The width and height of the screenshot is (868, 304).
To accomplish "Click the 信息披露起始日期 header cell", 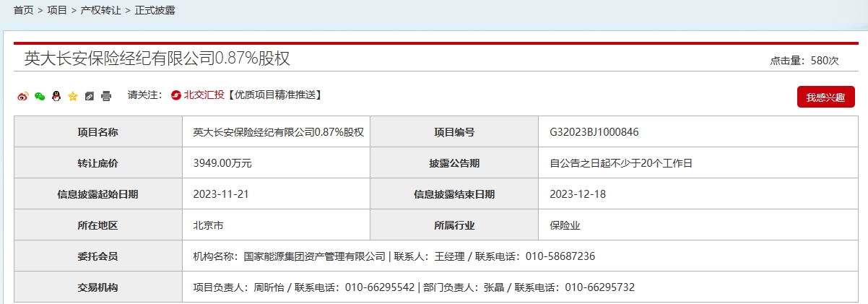I will pos(98,194).
